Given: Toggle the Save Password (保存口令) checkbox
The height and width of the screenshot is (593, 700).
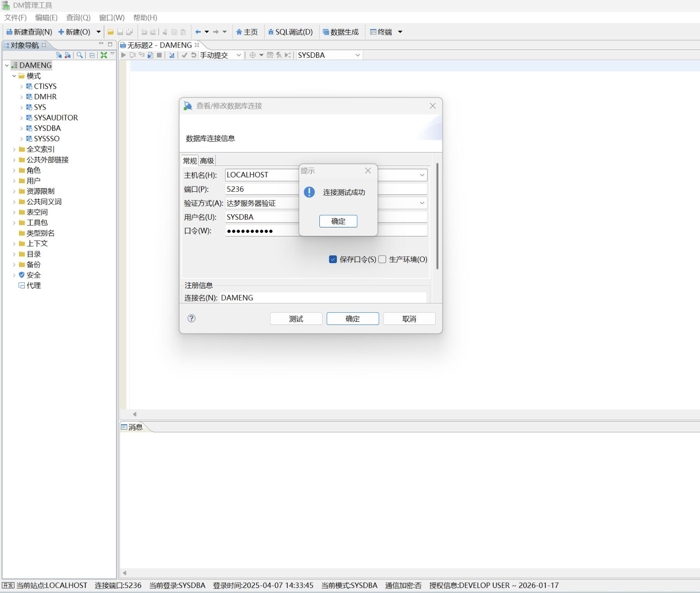Looking at the screenshot, I should [x=333, y=259].
